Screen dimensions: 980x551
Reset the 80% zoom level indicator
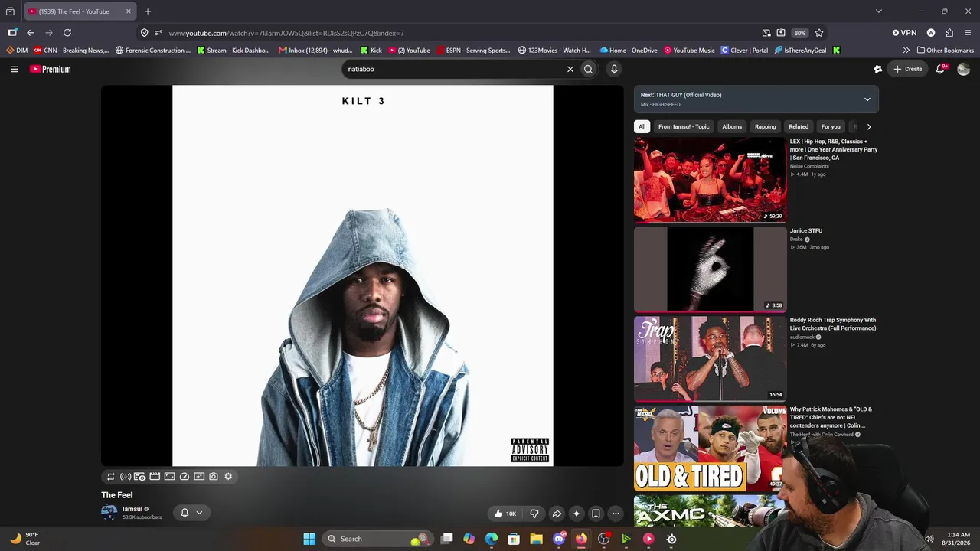click(x=800, y=33)
